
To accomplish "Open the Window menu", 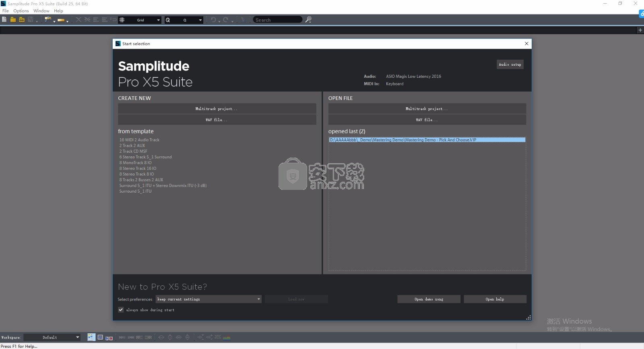I will [41, 11].
